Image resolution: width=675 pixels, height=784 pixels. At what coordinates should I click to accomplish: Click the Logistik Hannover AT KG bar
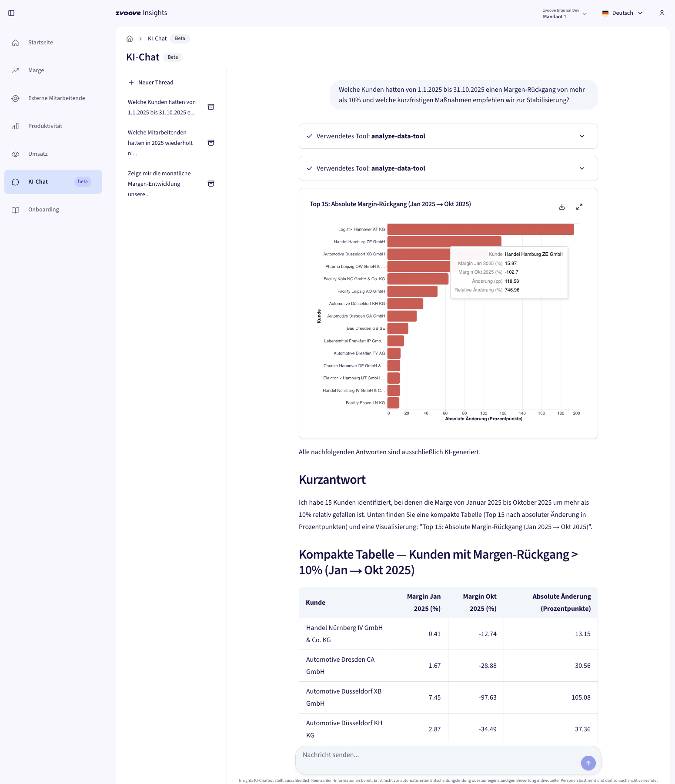[480, 229]
